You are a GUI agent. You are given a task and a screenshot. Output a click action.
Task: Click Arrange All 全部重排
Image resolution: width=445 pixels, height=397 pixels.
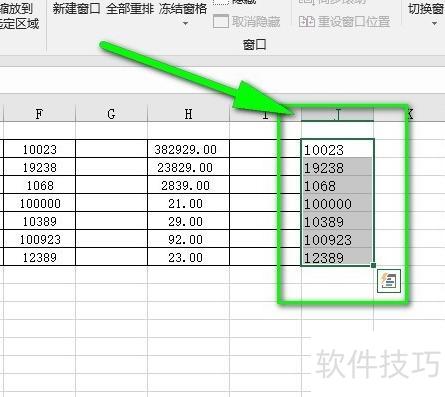coord(130,9)
